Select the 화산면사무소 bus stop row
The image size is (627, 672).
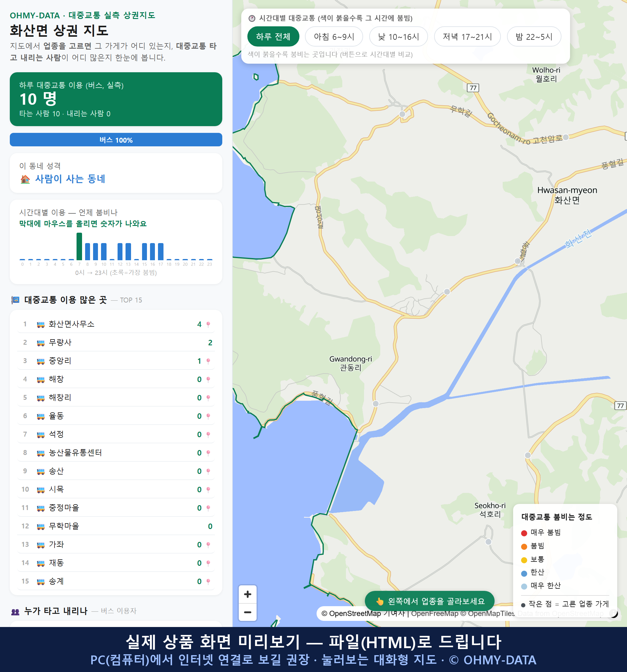pos(116,324)
